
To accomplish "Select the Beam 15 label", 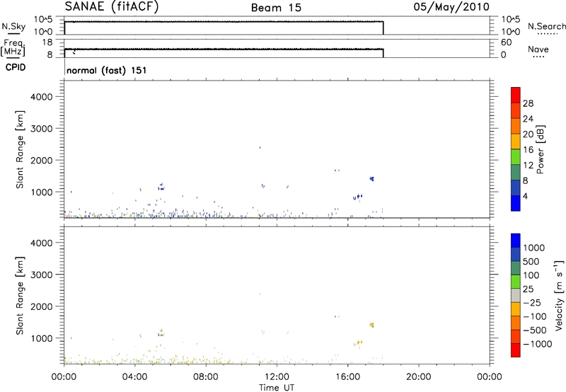I will 276,8.
